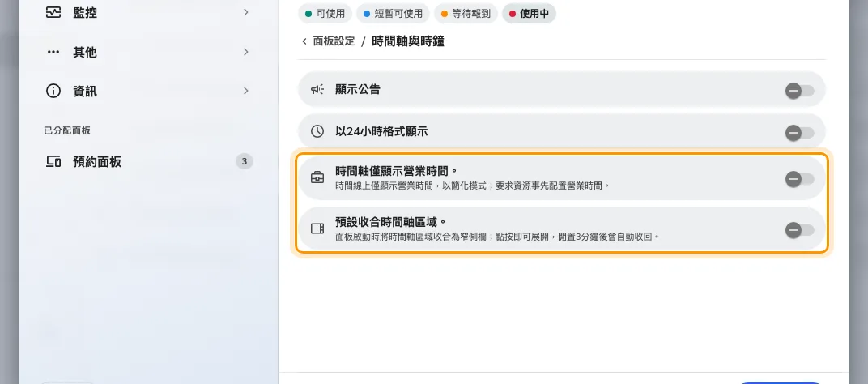Click the 顯示公告 label text
The image size is (868, 384).
click(358, 89)
